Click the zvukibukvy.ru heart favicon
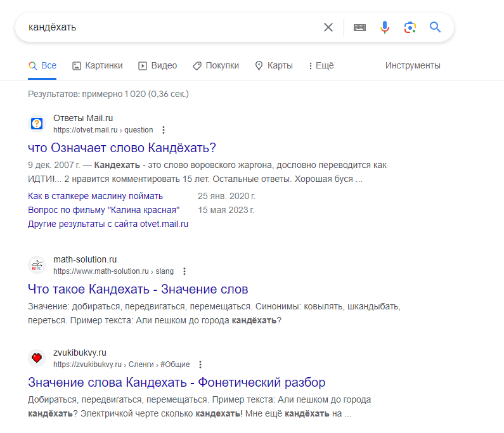Screen dimensions: 504x433 [37, 358]
